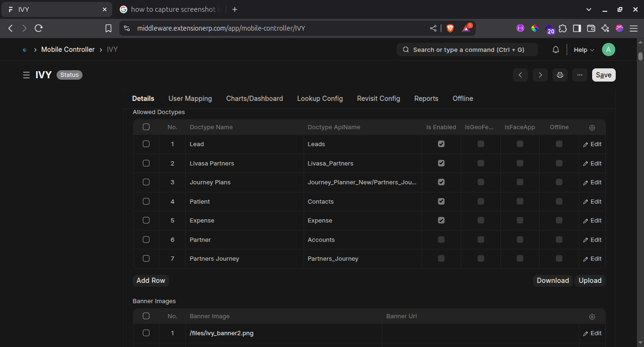Open new browser tab plus

tap(235, 9)
